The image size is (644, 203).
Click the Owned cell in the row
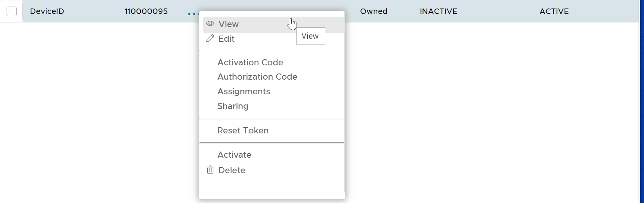coord(374,11)
